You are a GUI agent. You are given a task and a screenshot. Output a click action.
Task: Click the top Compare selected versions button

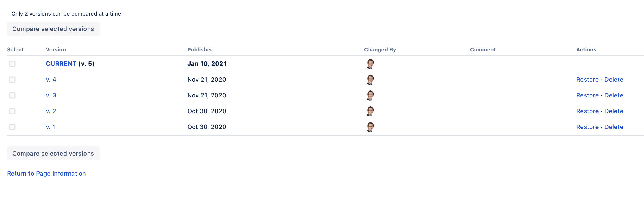click(x=53, y=29)
